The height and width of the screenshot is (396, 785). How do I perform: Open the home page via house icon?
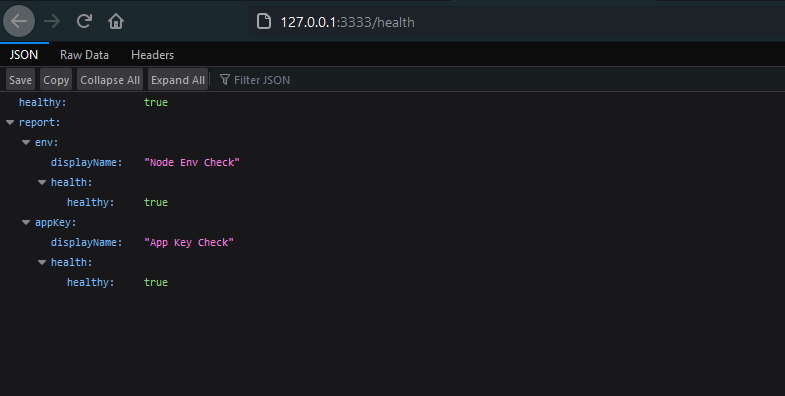[x=116, y=22]
